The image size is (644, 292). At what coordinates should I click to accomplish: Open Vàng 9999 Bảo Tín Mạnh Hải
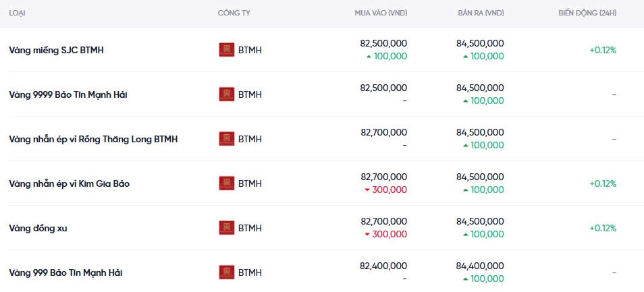coord(68,94)
